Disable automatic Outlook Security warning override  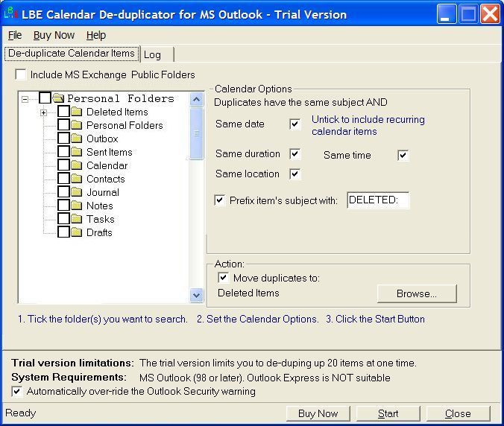[x=17, y=391]
